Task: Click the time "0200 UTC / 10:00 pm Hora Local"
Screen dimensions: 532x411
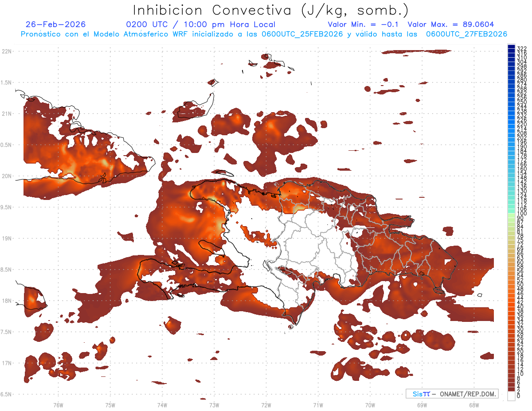Action: pos(200,24)
